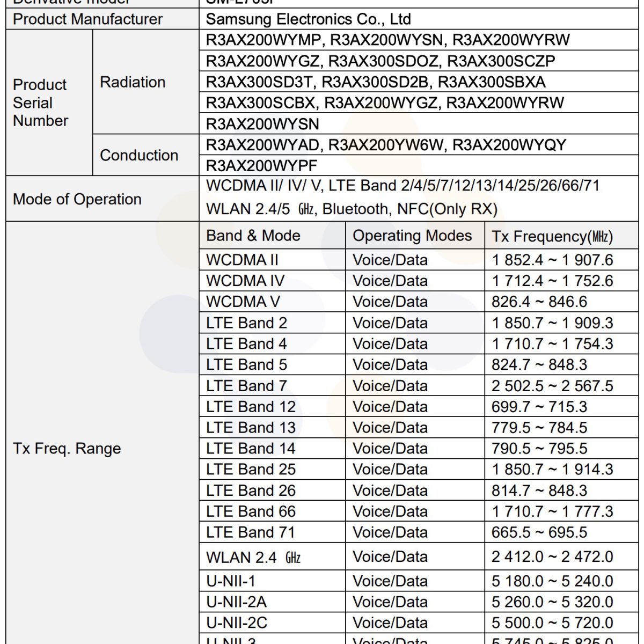Select the 2 412.0 ~ 2 472.0 frequency cell
This screenshot has width=644, height=644.
552,557
